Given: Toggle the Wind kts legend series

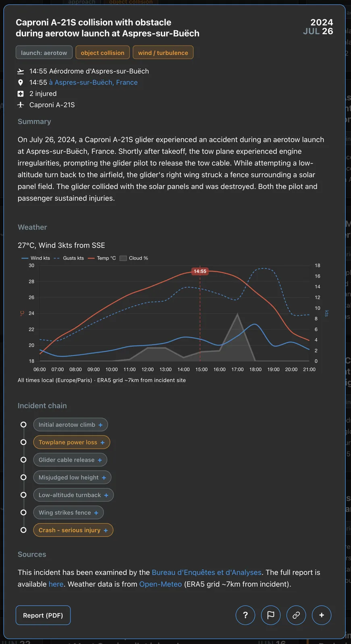Looking at the screenshot, I should pyautogui.click(x=35, y=258).
